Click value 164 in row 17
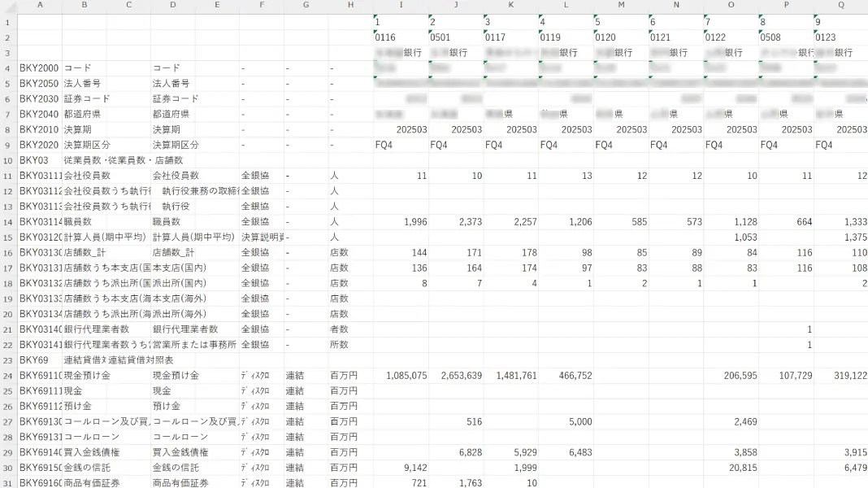Viewport: 868px width, 488px height. coord(474,268)
